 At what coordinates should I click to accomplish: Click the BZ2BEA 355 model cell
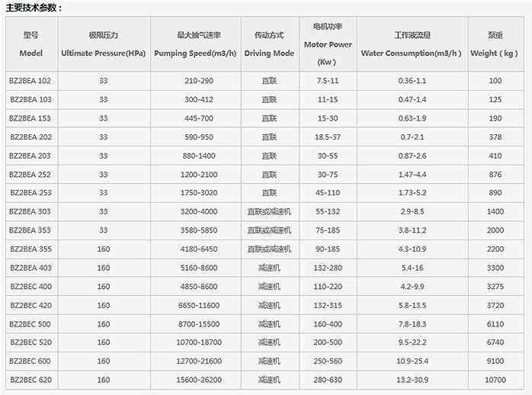tap(30, 249)
